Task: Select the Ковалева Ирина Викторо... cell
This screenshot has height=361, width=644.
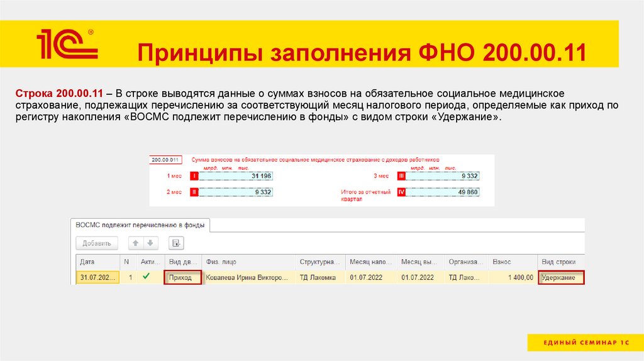Action: coord(248,277)
